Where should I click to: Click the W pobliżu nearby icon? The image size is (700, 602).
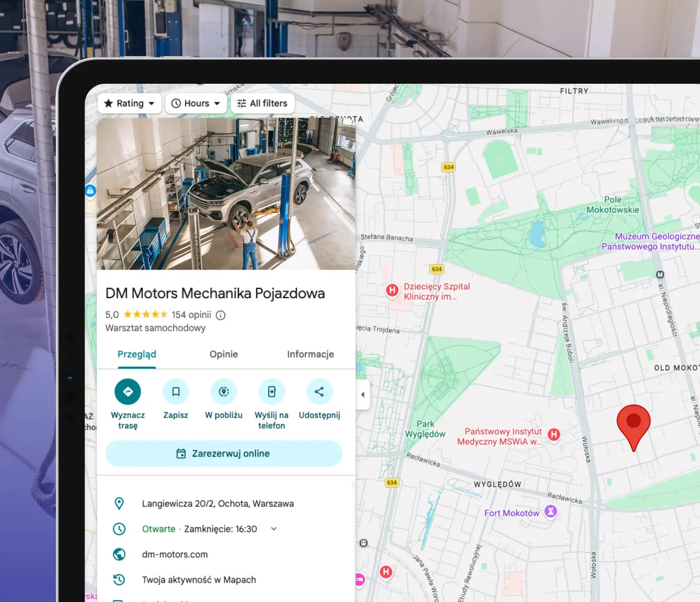pyautogui.click(x=224, y=392)
